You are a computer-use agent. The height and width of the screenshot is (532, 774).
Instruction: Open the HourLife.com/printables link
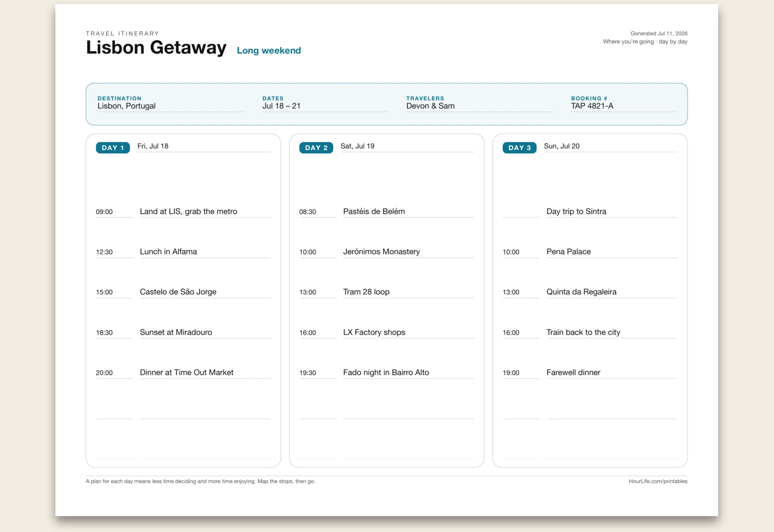coord(658,481)
